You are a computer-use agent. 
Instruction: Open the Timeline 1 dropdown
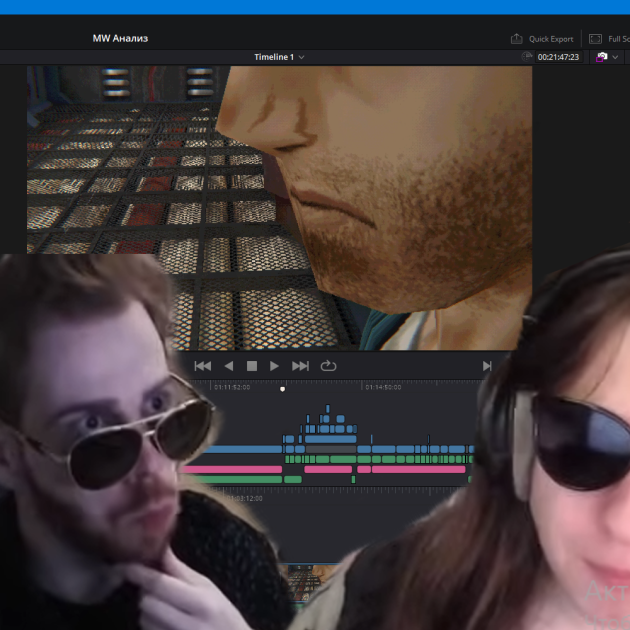click(x=279, y=57)
